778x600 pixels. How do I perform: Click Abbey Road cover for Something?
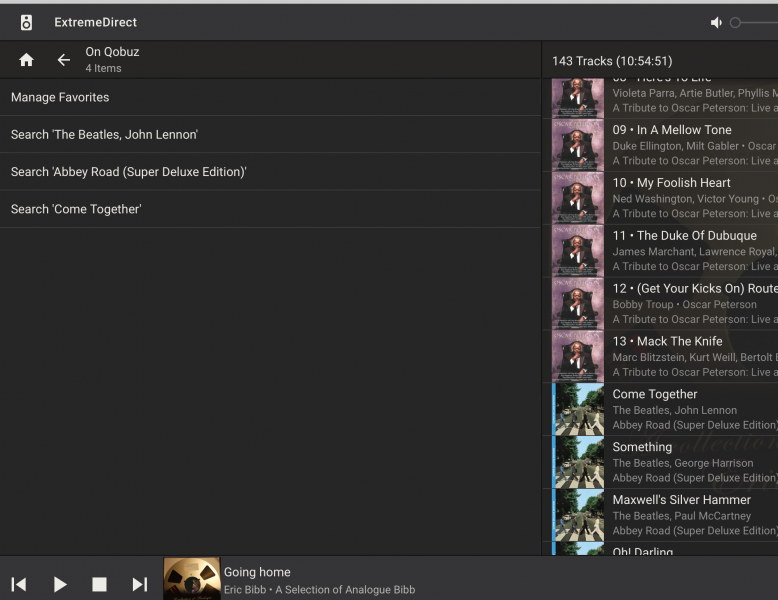(x=578, y=462)
